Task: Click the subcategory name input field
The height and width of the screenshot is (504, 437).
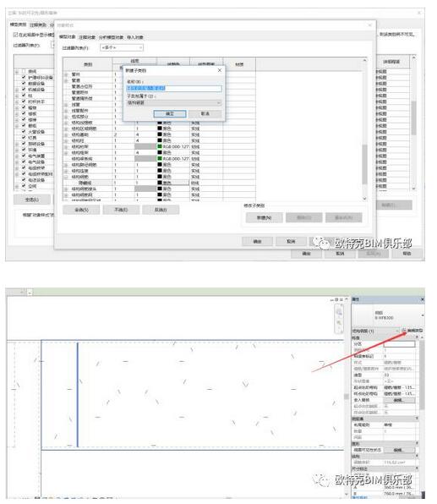Action: [x=174, y=88]
